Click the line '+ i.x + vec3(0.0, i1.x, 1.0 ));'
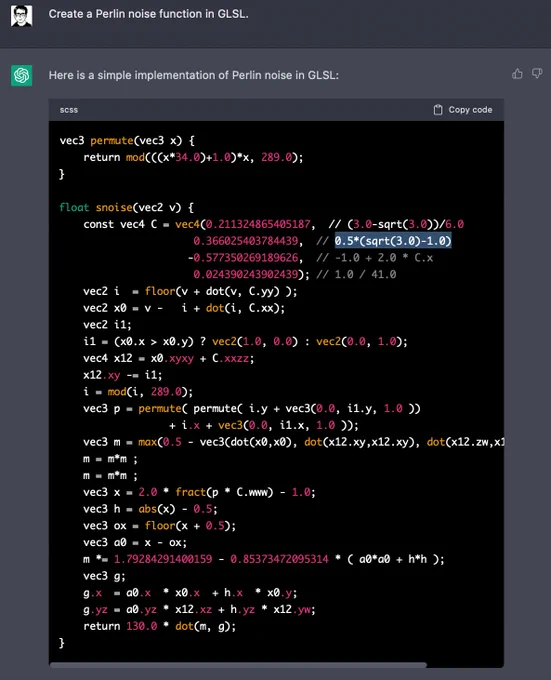 264,425
